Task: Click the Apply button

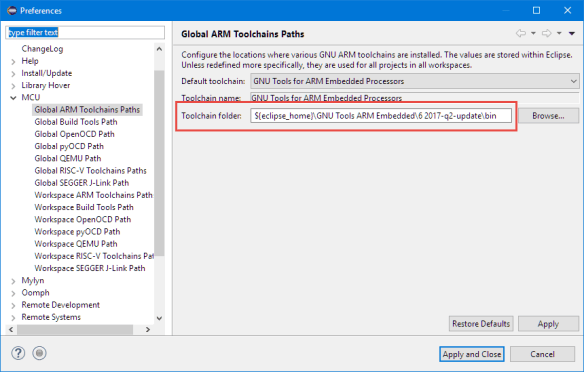Action: (x=548, y=324)
